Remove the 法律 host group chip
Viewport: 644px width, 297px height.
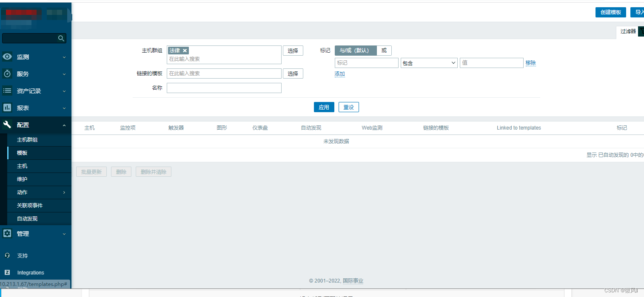click(185, 50)
